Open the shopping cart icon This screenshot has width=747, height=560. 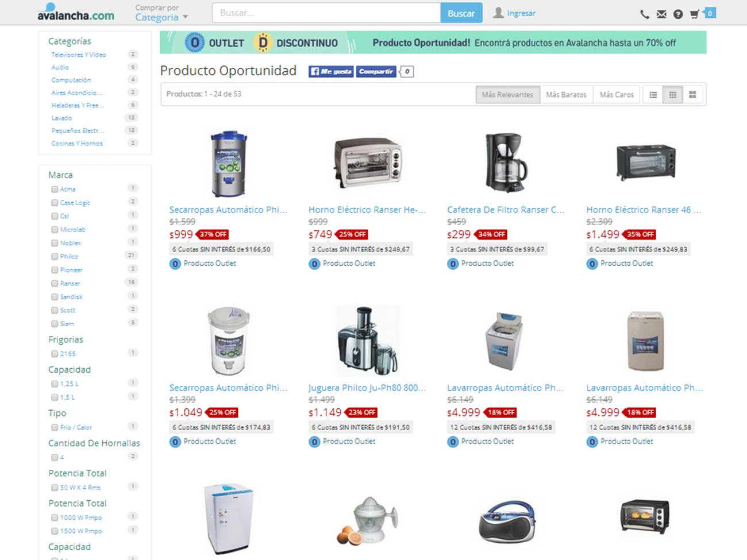tap(695, 14)
